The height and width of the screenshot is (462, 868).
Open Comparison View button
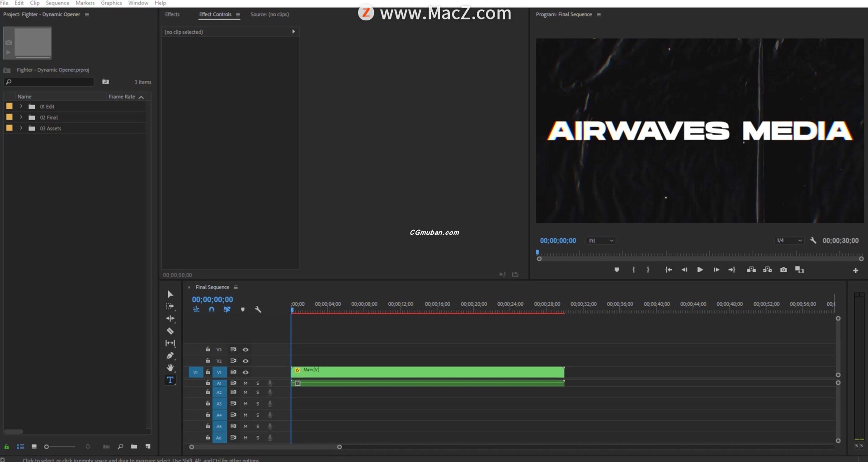799,270
